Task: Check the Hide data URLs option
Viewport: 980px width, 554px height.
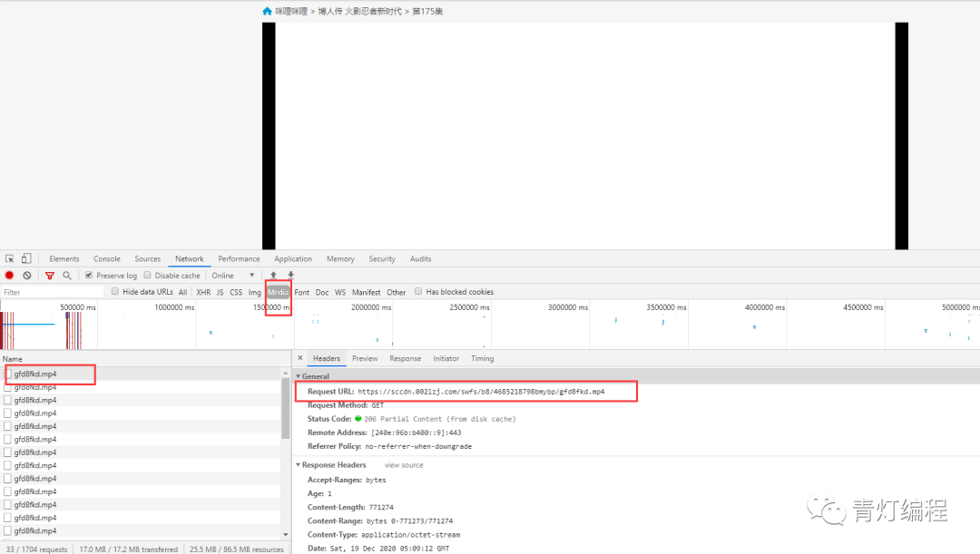Action: pos(115,292)
